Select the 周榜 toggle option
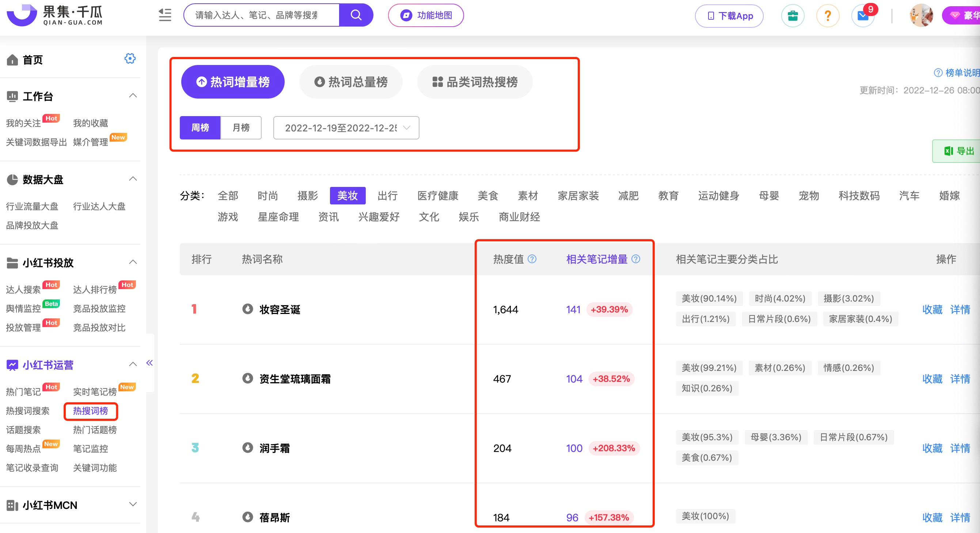The height and width of the screenshot is (533, 980). tap(200, 128)
